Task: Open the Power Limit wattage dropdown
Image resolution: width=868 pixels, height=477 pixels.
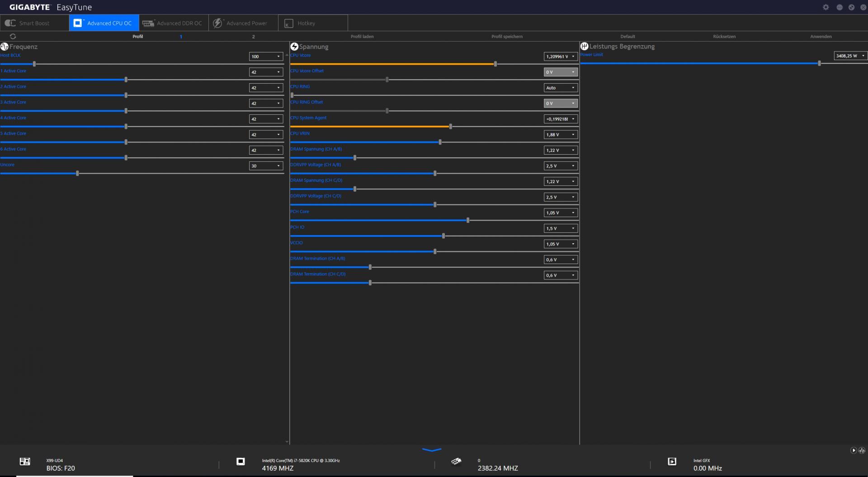Action: coord(851,56)
